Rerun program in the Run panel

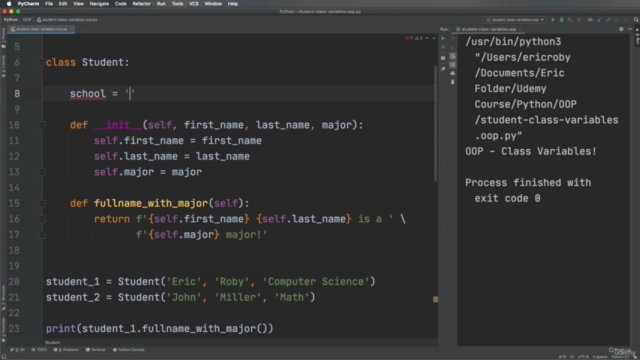(443, 38)
